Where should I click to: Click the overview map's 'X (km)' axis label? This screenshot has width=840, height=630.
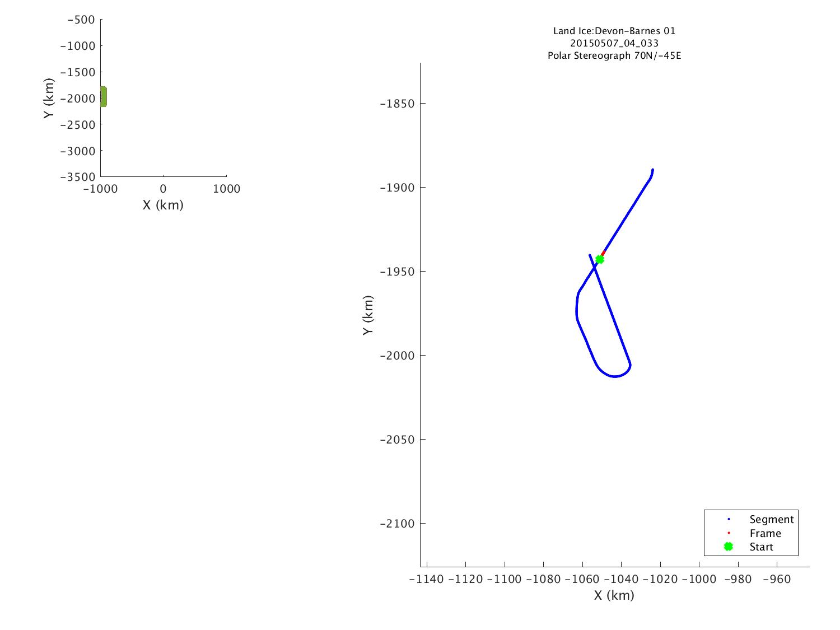pyautogui.click(x=163, y=205)
